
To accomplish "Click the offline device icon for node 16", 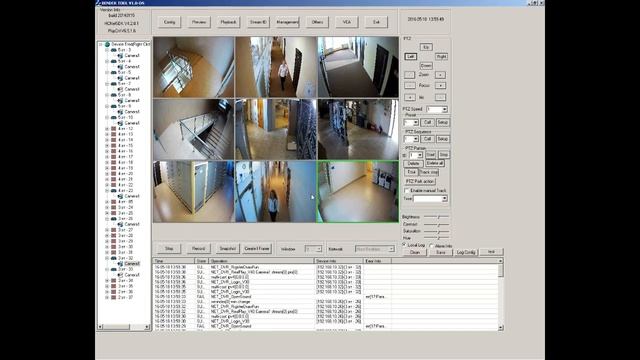I will point(114,151).
